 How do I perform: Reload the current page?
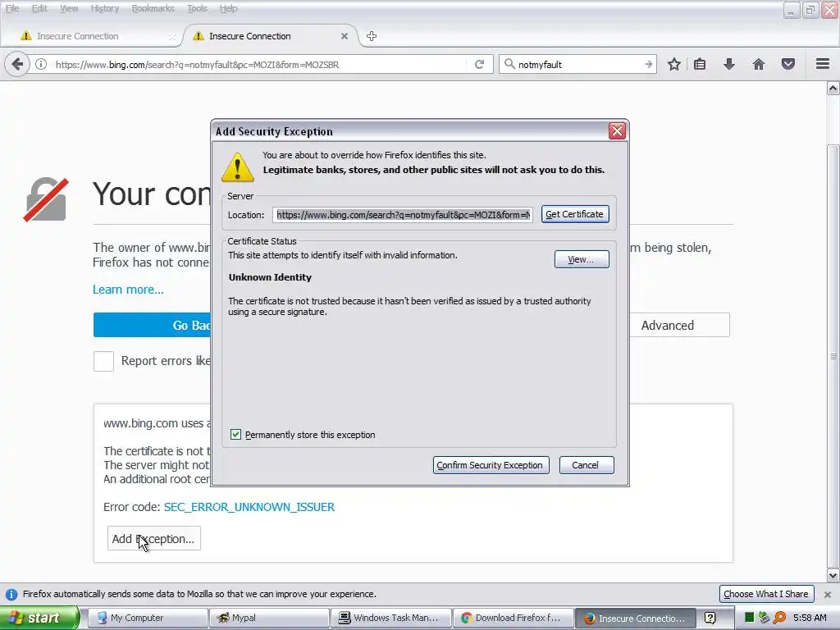(x=479, y=64)
